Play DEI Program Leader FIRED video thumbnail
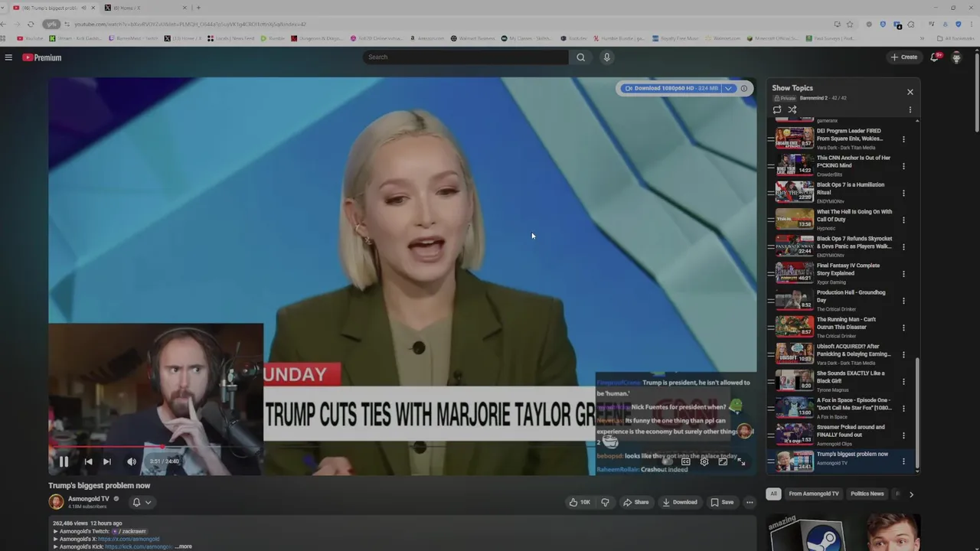Viewport: 980px width, 551px height. point(795,139)
